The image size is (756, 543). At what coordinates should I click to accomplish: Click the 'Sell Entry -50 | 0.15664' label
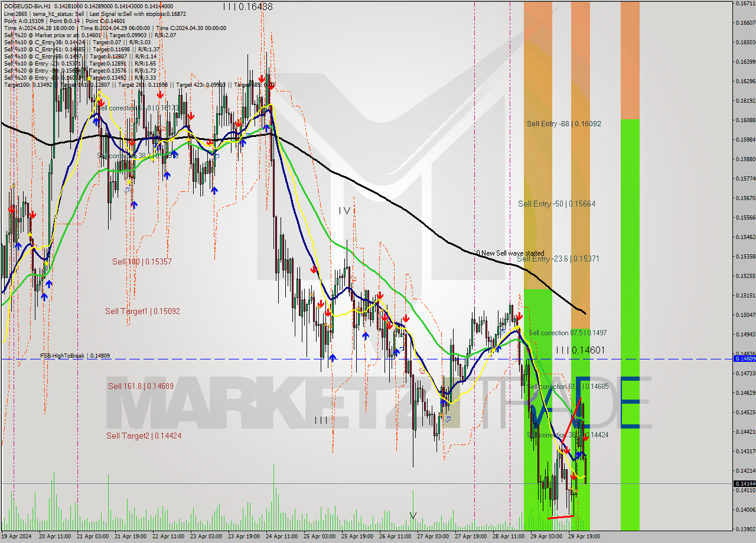556,204
